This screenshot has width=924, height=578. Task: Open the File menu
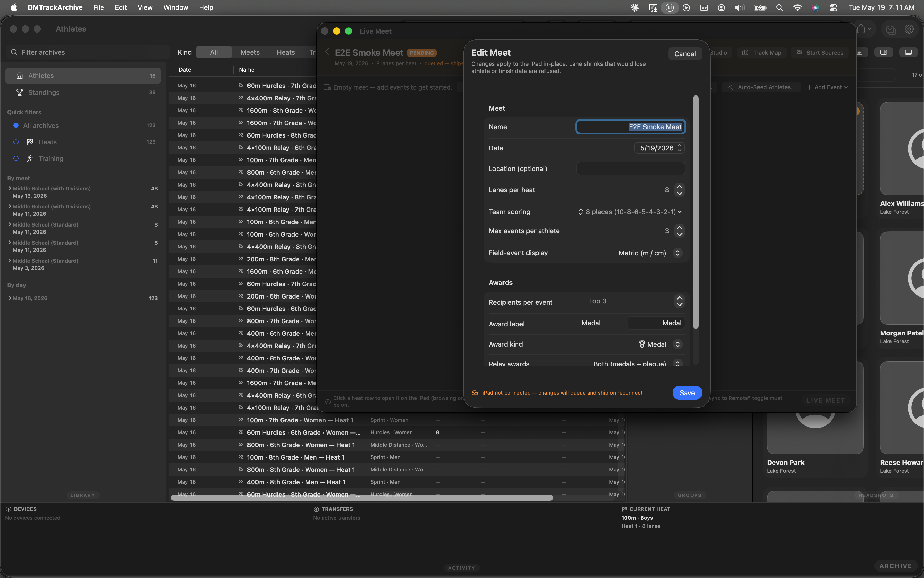click(x=98, y=8)
